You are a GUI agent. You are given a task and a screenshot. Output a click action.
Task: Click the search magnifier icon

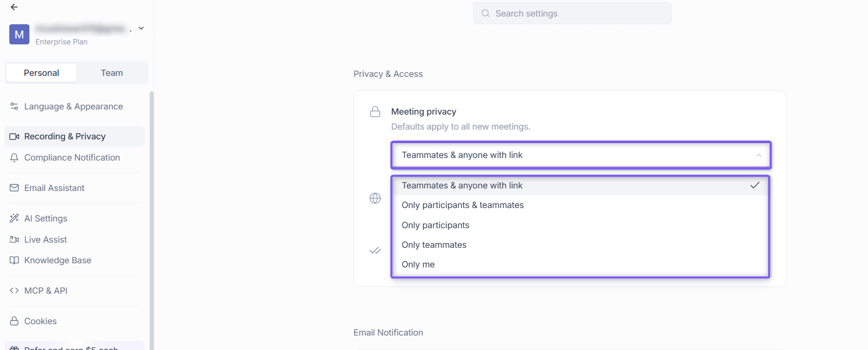[x=486, y=13]
